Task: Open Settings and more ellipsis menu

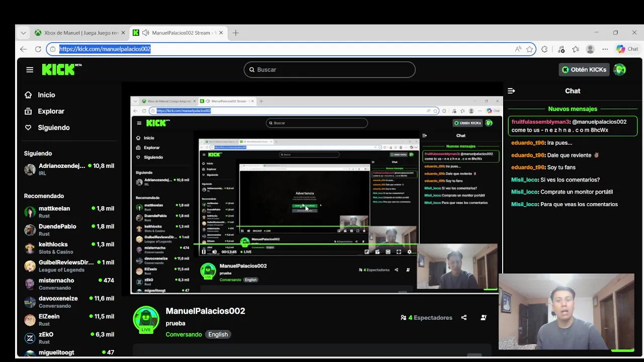Action: [x=605, y=49]
